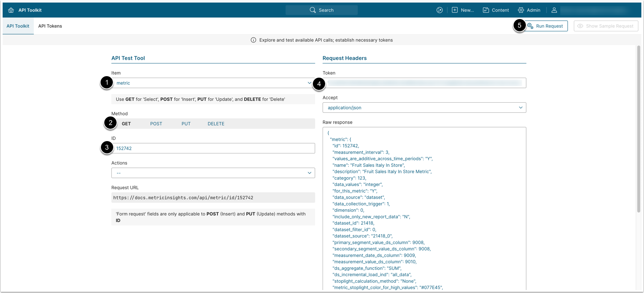Image resolution: width=644 pixels, height=293 pixels.
Task: Switch to the PUT method
Action: point(186,124)
